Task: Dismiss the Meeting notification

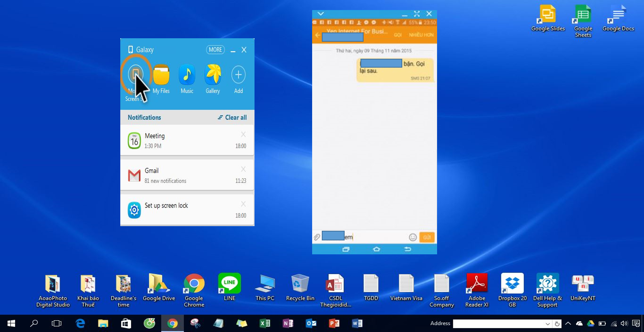Action: point(243,135)
